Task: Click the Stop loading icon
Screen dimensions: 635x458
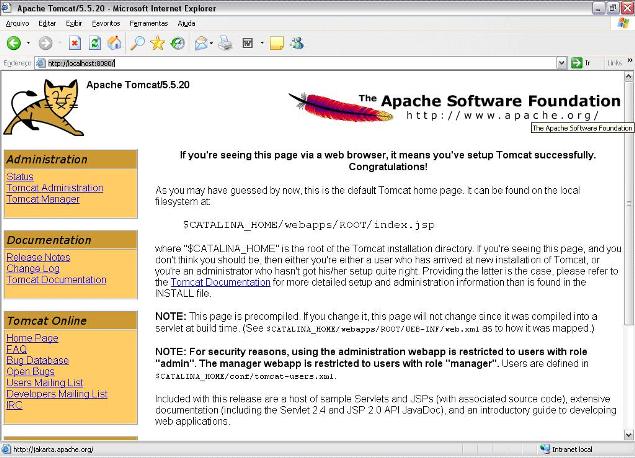Action: 75,43
